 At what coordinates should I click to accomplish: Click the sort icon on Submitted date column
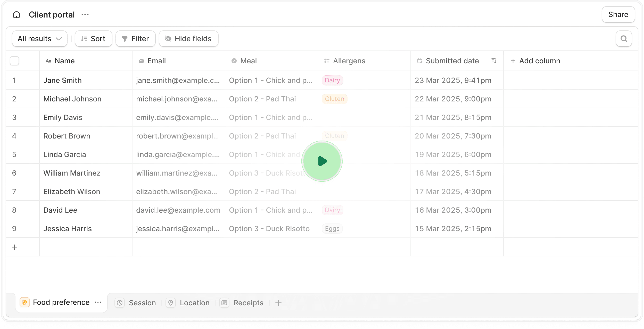[x=494, y=61]
